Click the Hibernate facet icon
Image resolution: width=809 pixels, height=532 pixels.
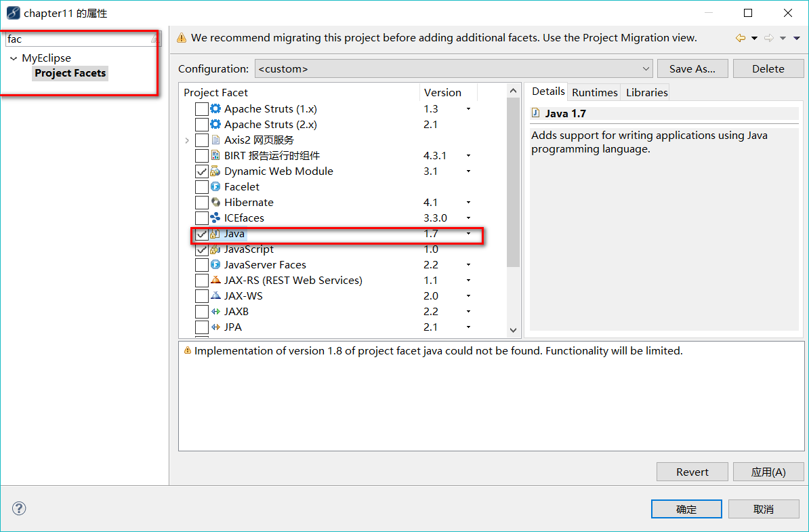tap(215, 202)
